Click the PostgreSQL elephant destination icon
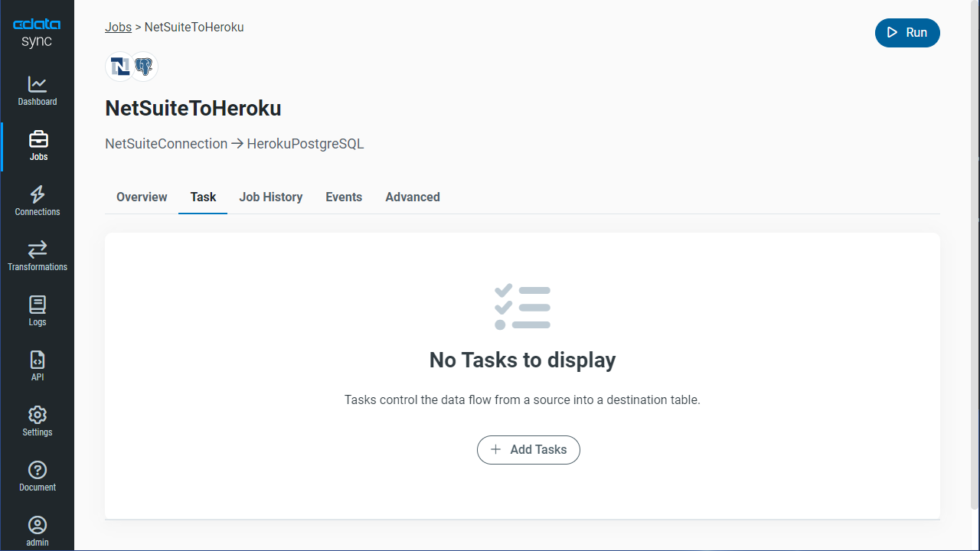Image resolution: width=980 pixels, height=551 pixels. (x=144, y=67)
